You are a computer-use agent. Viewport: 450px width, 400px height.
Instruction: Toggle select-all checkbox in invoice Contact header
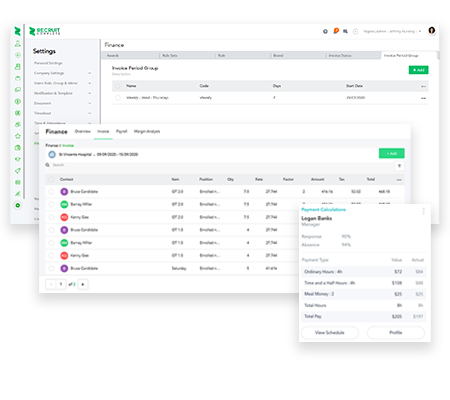click(51, 180)
